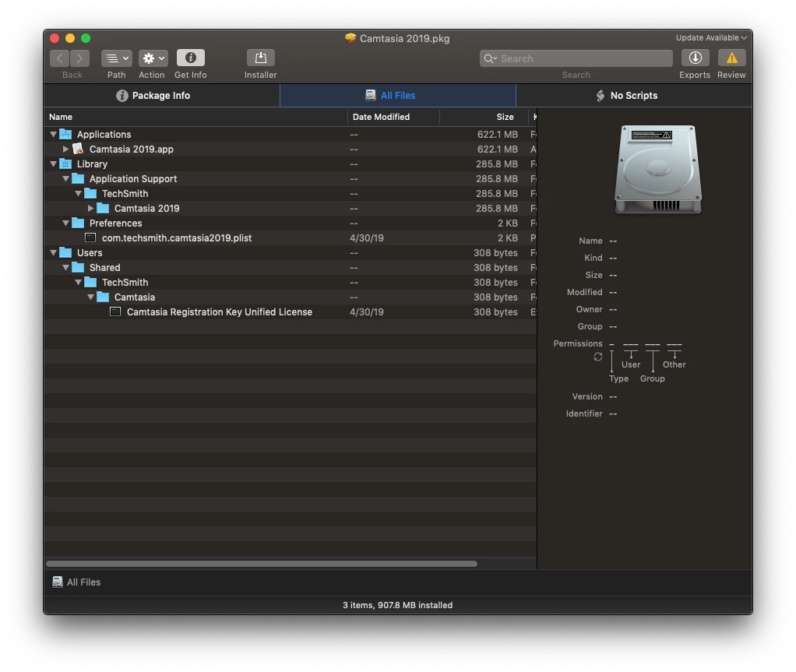Image resolution: width=796 pixels, height=672 pixels.
Task: Open the search magnifier options
Action: coord(490,58)
